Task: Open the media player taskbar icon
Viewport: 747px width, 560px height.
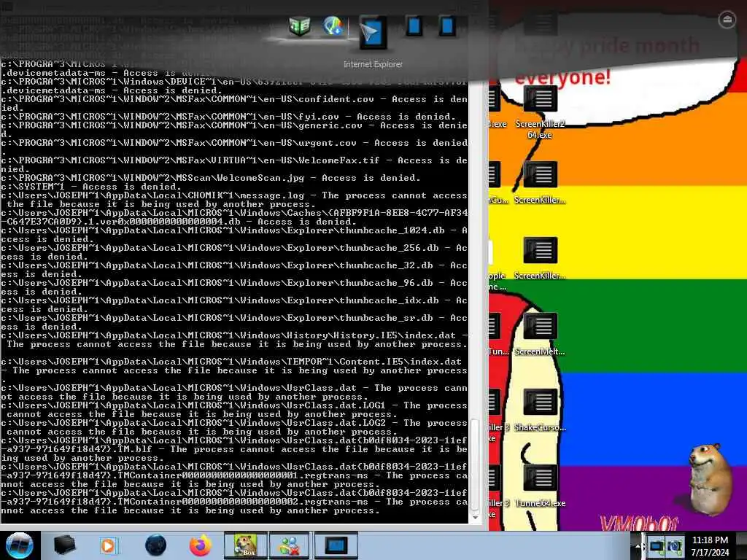Action: tap(109, 545)
